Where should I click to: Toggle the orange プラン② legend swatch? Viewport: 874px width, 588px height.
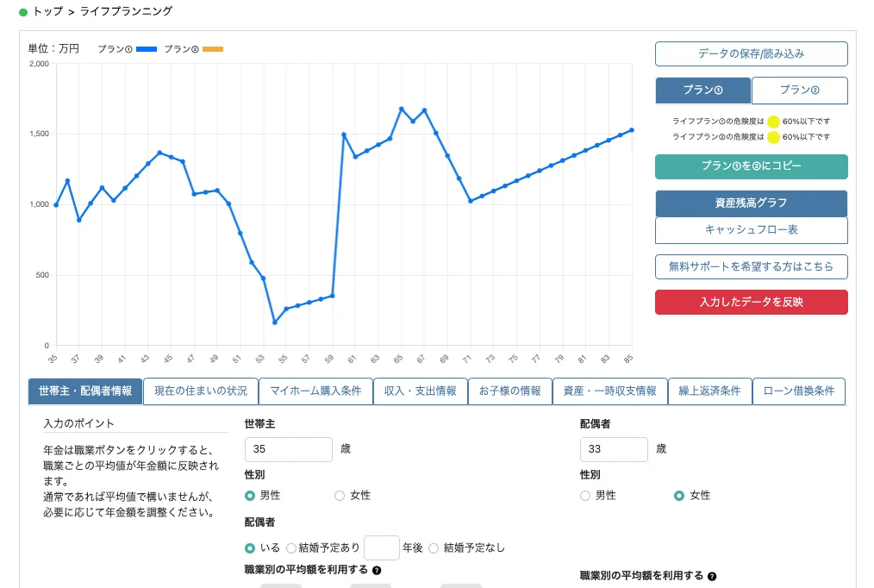click(x=213, y=49)
